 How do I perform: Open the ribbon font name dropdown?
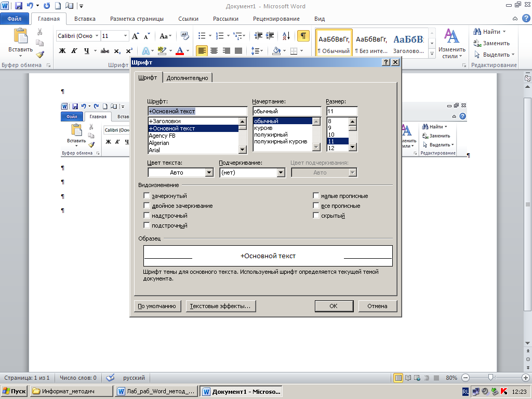coord(97,36)
